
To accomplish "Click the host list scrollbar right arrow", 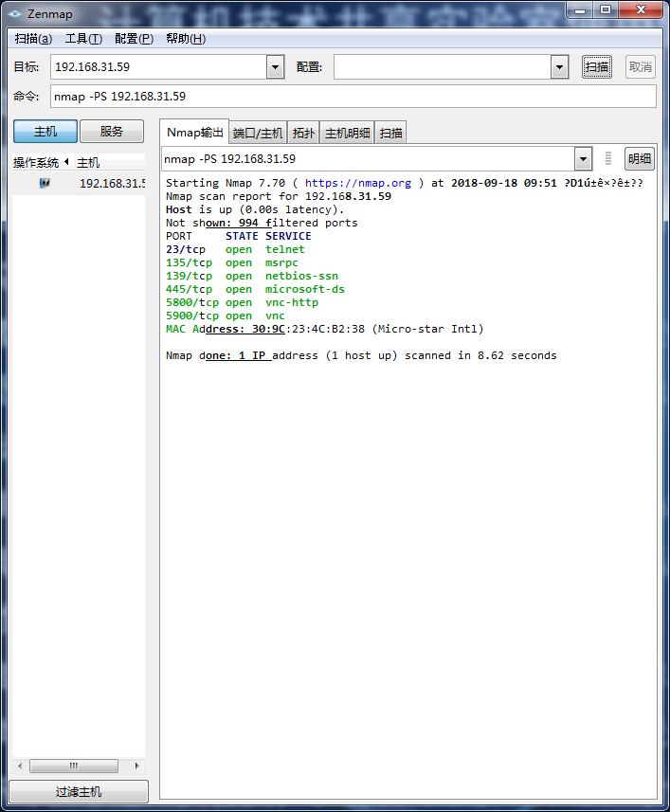I will (136, 766).
